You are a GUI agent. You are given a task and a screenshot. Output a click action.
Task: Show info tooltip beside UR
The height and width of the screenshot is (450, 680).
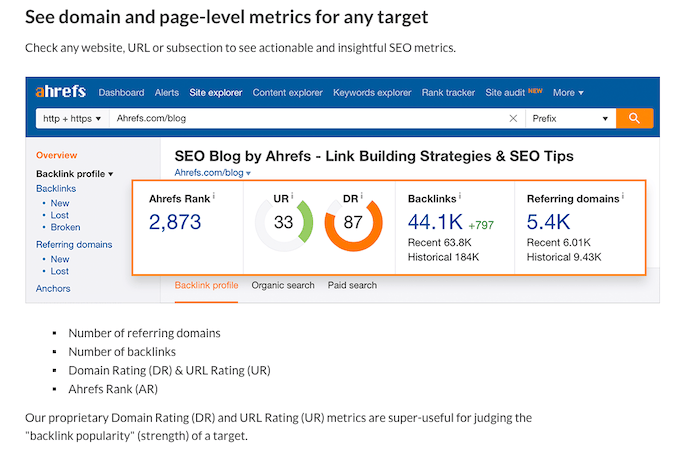pos(292,196)
